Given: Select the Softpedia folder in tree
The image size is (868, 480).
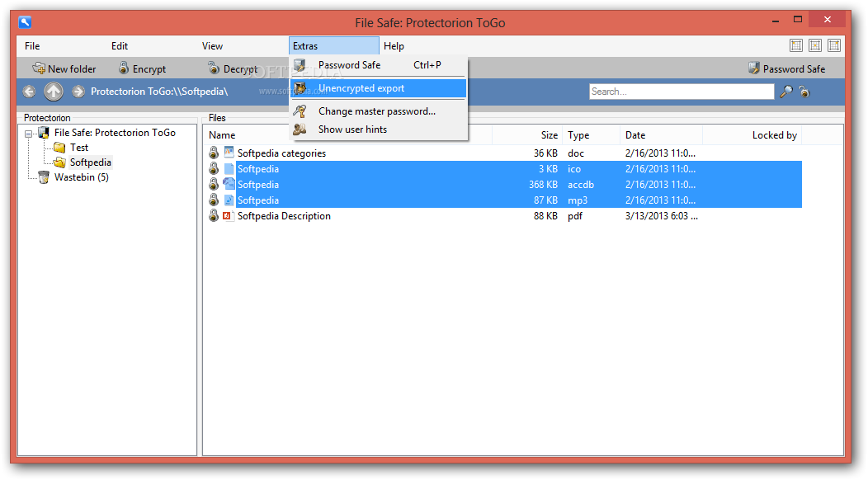Looking at the screenshot, I should click(90, 162).
